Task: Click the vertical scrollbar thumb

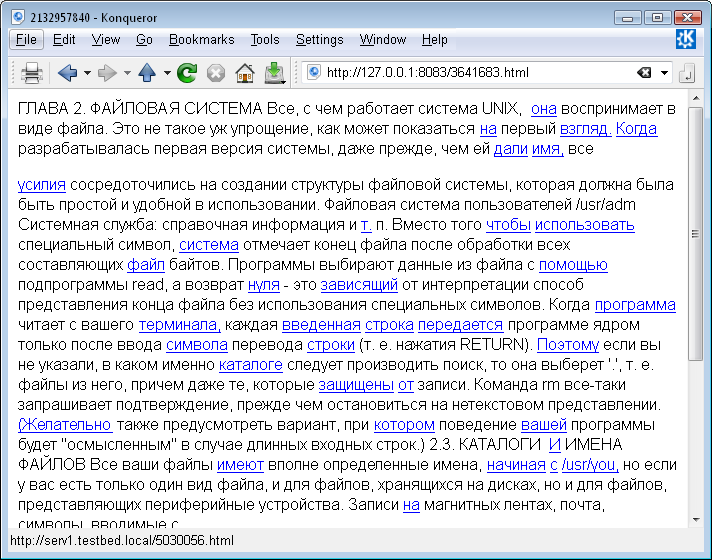Action: tap(695, 233)
